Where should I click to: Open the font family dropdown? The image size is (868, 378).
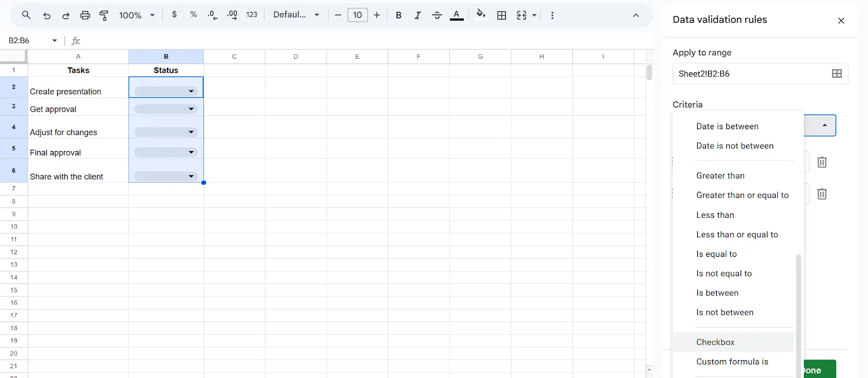point(296,15)
